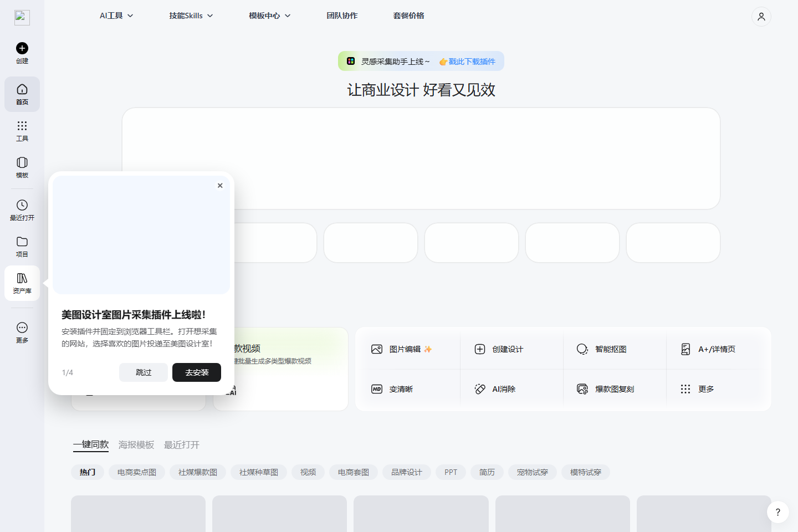The height and width of the screenshot is (532, 798).
Task: Select the PPT category chip
Action: coord(451,472)
